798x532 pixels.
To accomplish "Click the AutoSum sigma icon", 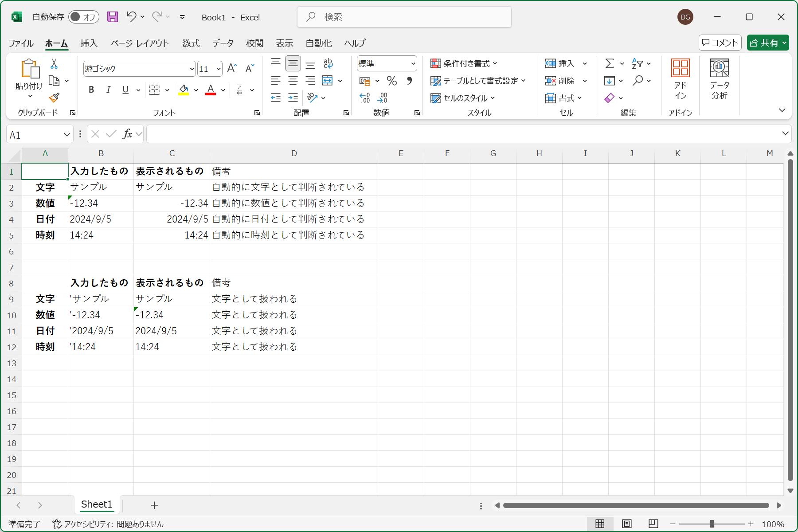I will point(610,63).
